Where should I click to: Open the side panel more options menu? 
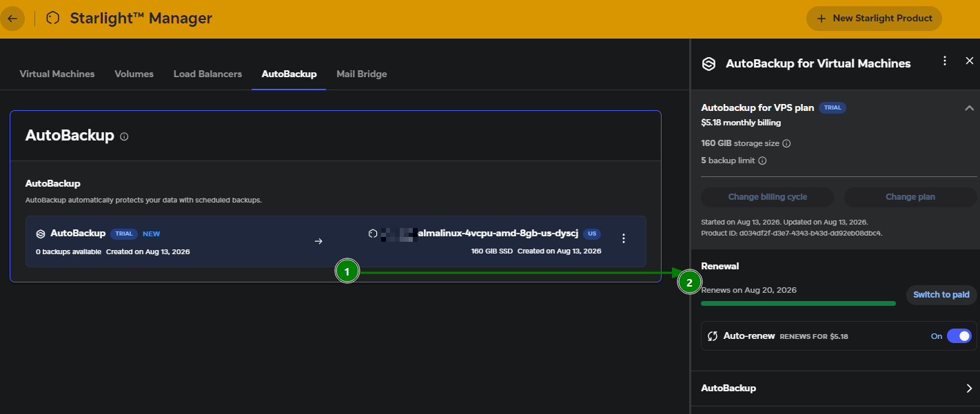(945, 61)
